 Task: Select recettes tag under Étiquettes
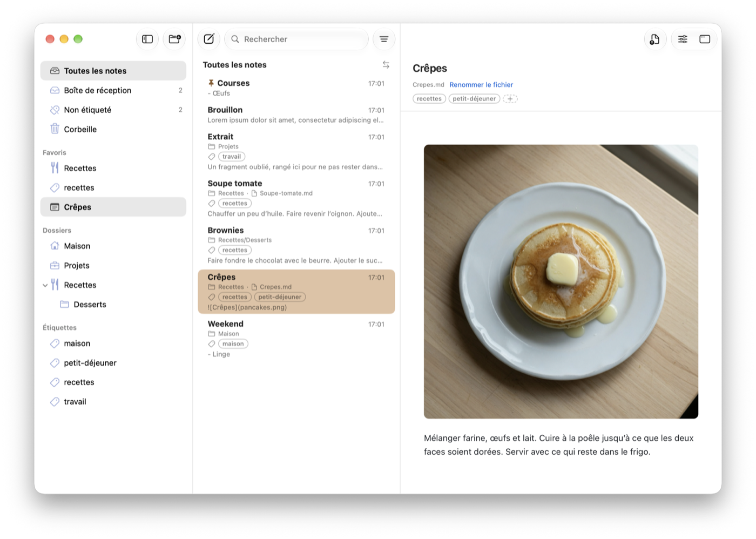click(113, 382)
